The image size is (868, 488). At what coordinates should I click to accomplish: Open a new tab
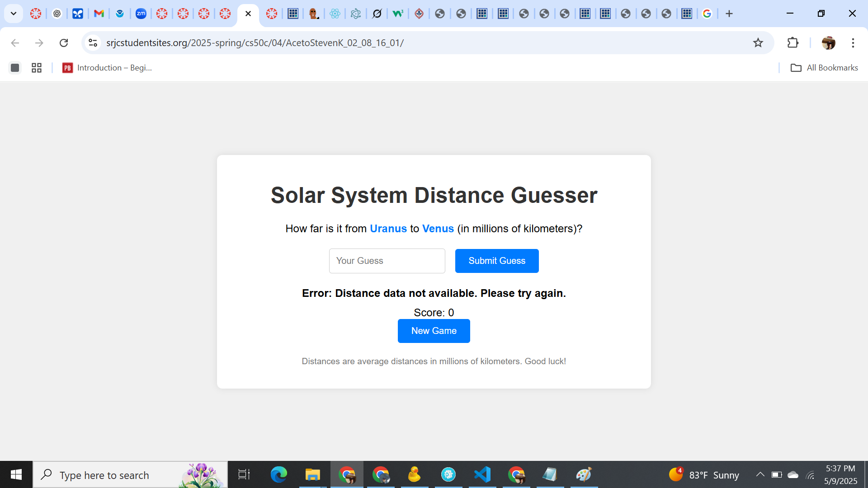pos(729,14)
